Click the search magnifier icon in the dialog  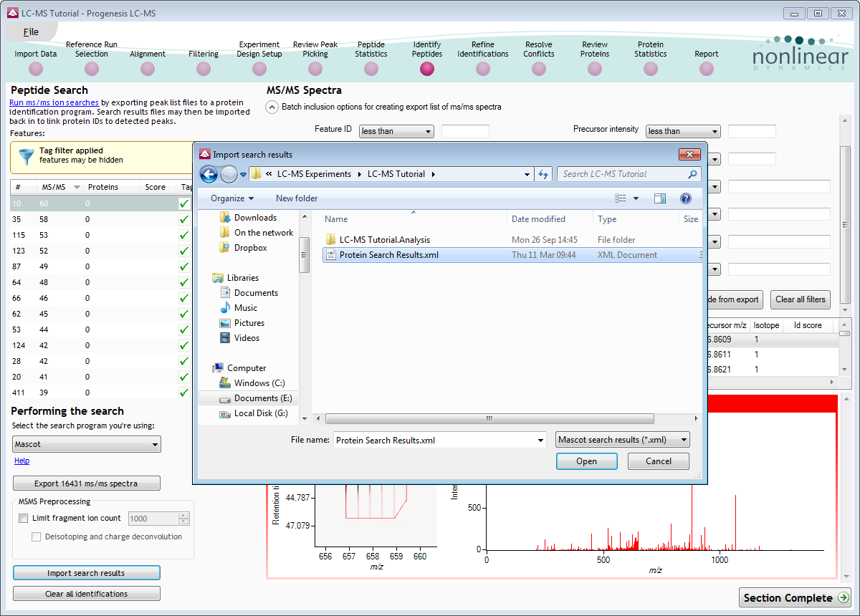692,174
